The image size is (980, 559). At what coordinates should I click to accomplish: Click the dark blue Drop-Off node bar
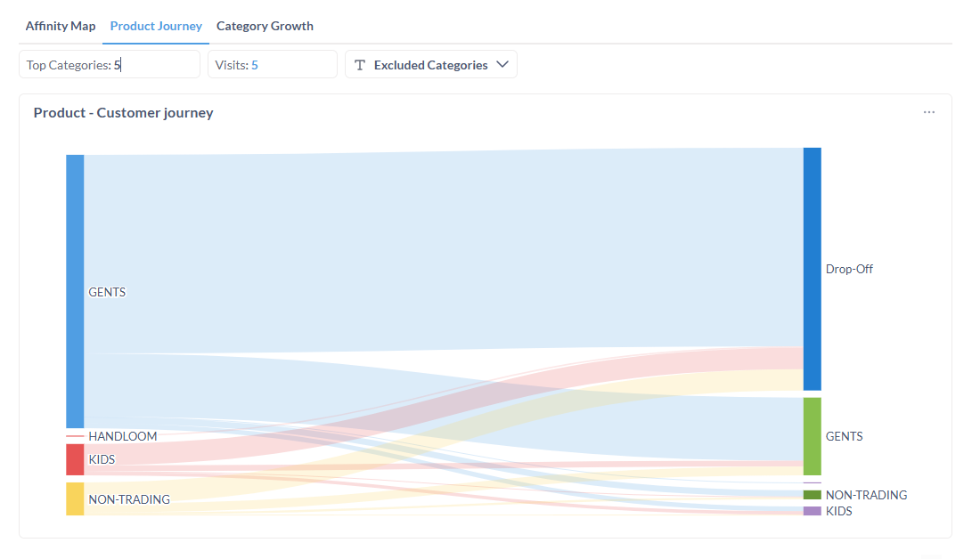812,269
